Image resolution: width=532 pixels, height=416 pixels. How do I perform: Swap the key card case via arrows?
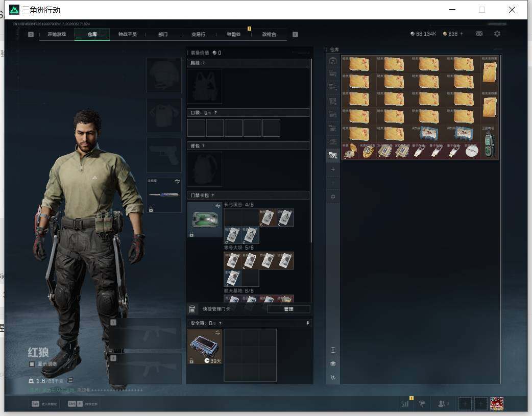(218, 206)
